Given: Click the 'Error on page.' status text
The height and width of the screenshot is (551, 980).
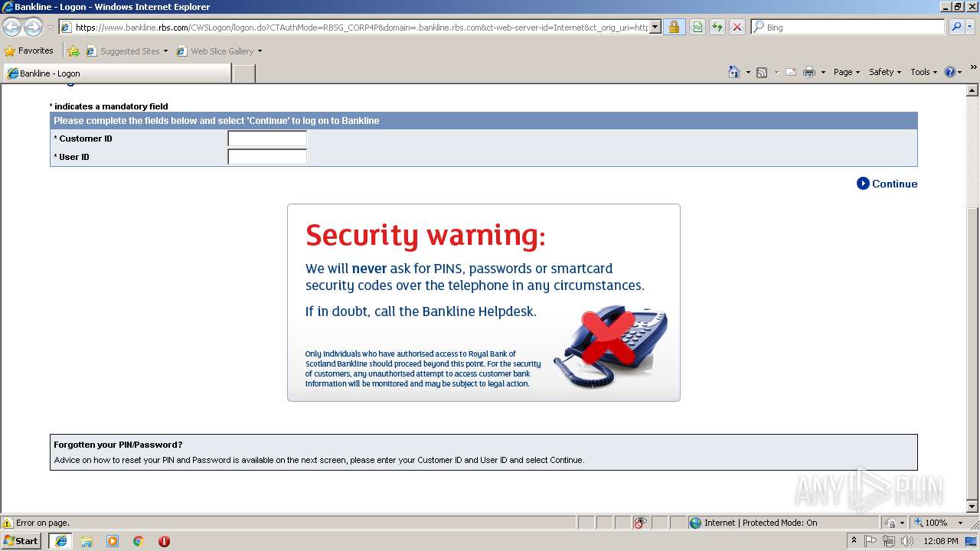Looking at the screenshot, I should [x=43, y=523].
